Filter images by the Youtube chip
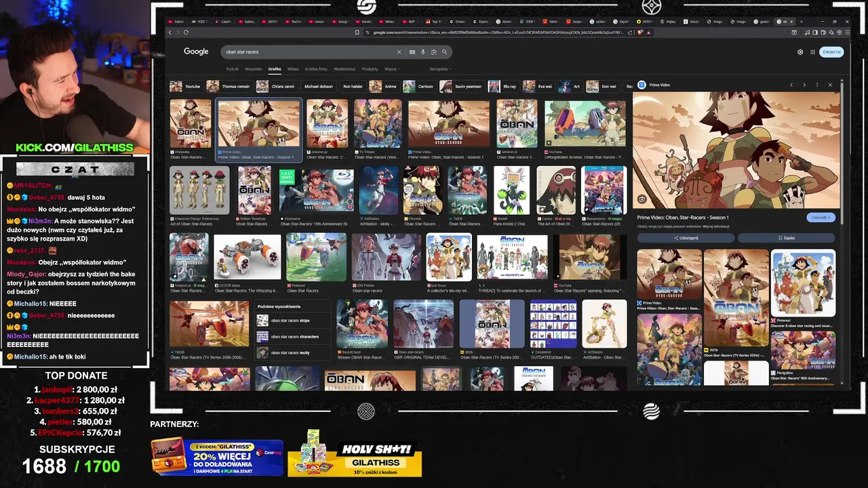 coord(186,86)
